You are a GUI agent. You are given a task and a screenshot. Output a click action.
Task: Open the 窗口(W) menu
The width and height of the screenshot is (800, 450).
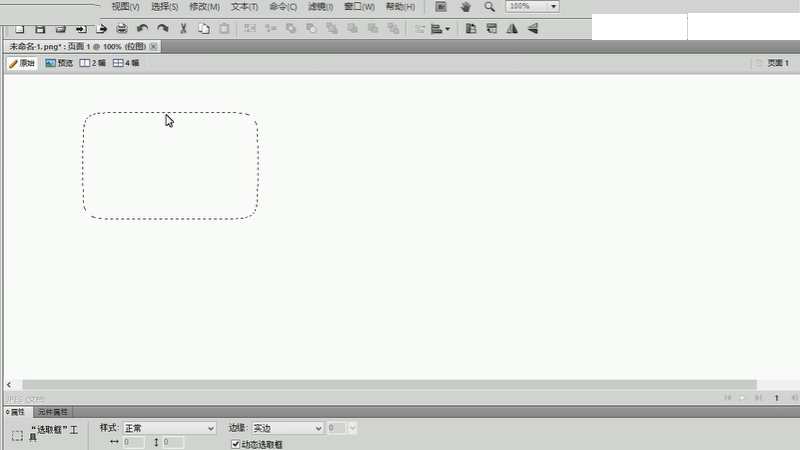359,7
